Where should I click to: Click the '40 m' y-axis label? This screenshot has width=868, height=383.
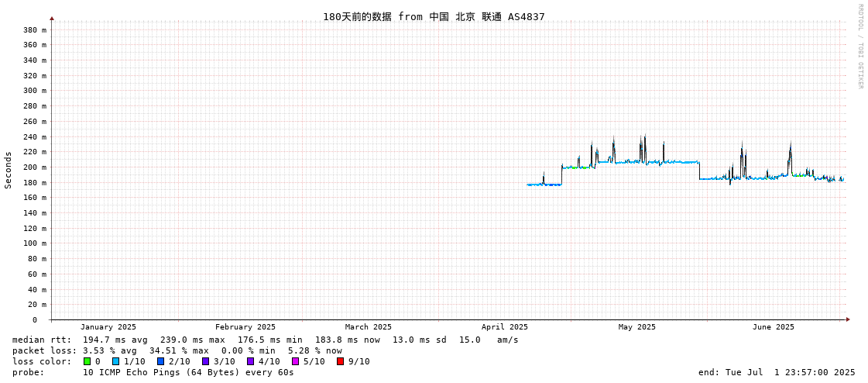pyautogui.click(x=38, y=289)
